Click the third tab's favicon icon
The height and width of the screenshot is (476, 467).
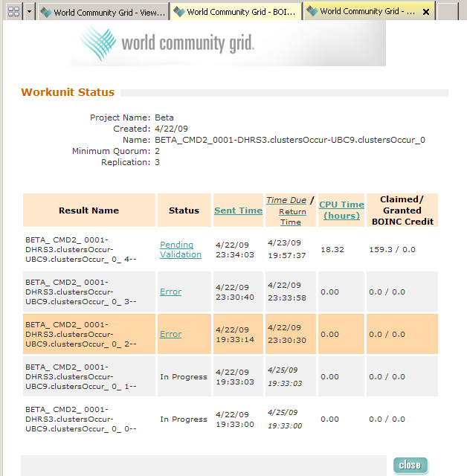tap(312, 12)
